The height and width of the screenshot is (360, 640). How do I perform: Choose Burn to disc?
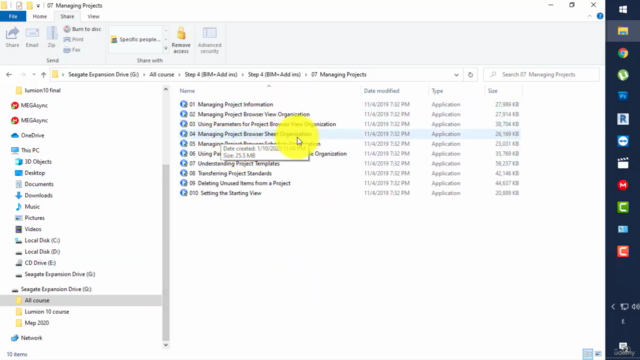[82, 29]
